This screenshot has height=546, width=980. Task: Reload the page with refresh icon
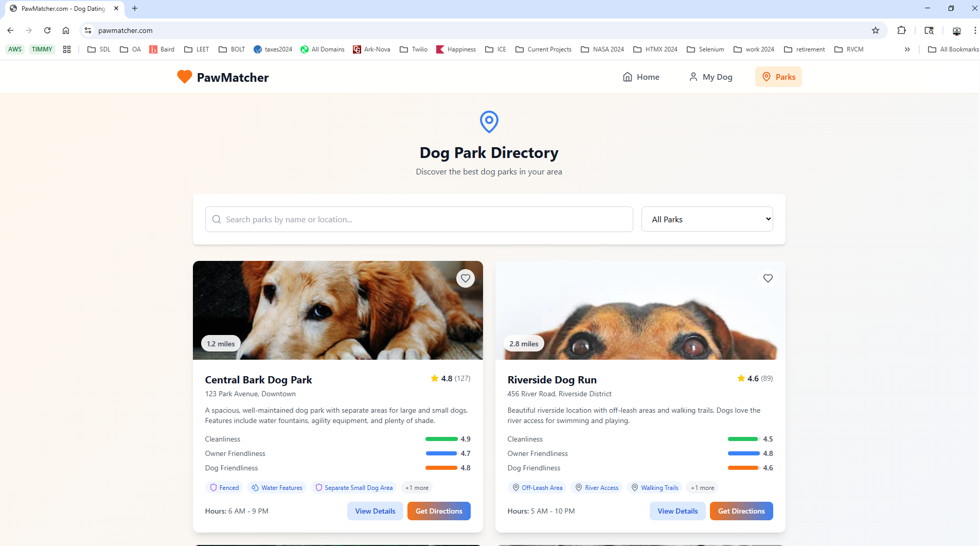47,30
